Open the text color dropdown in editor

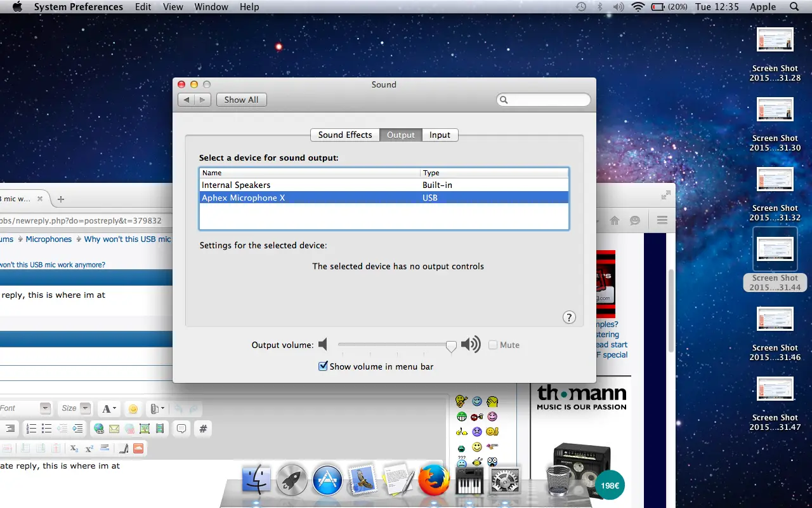(x=109, y=409)
